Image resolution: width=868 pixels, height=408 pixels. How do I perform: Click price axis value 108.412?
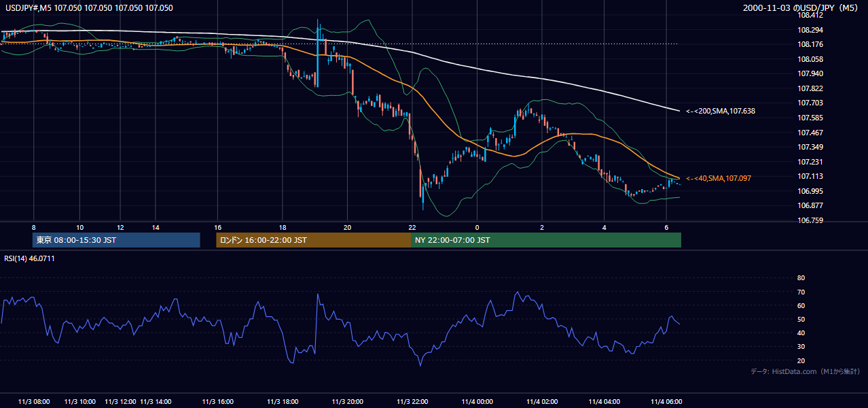pos(810,15)
